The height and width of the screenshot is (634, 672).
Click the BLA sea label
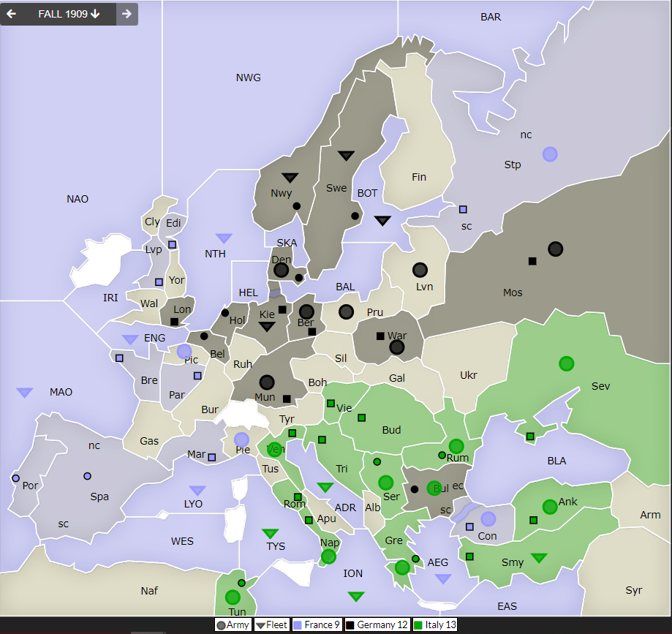pos(556,461)
